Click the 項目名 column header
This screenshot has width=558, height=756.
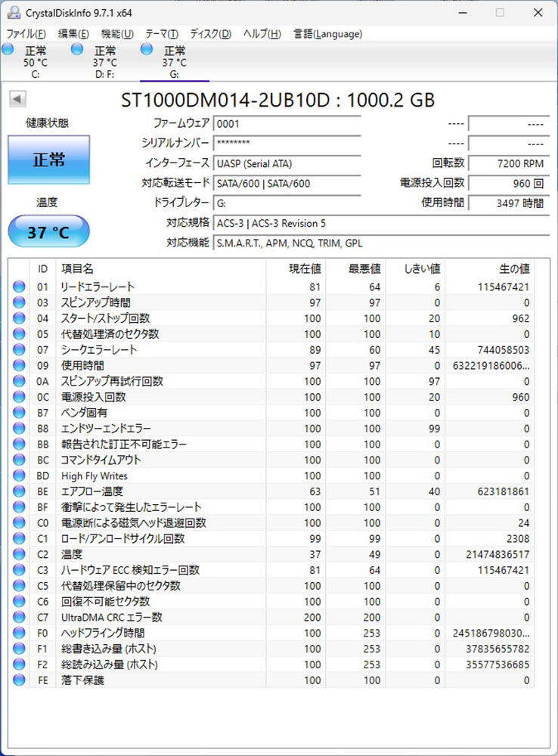[x=77, y=268]
